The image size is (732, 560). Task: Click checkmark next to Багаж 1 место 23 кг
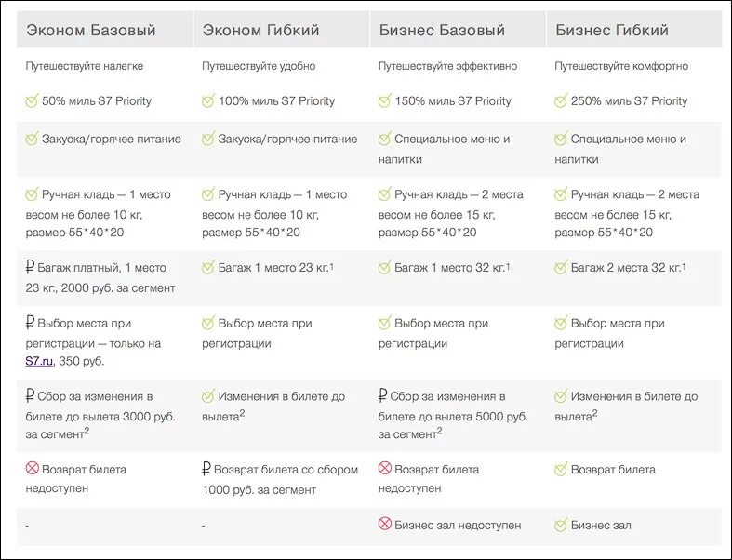(x=208, y=267)
